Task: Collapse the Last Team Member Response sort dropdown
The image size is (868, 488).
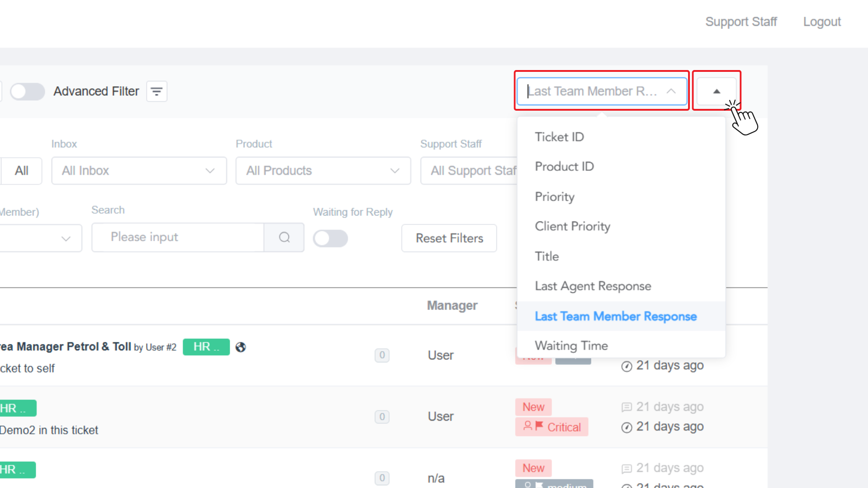Action: [x=601, y=91]
